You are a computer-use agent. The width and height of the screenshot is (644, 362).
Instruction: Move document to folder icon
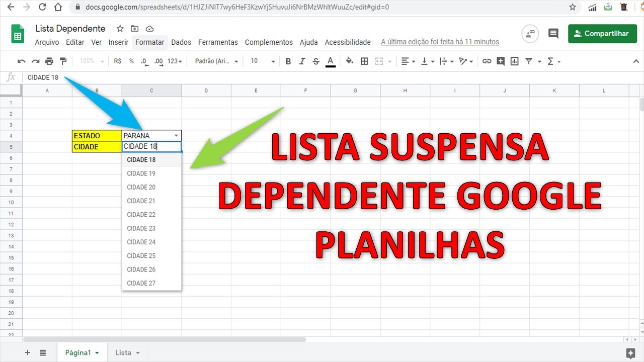134,29
